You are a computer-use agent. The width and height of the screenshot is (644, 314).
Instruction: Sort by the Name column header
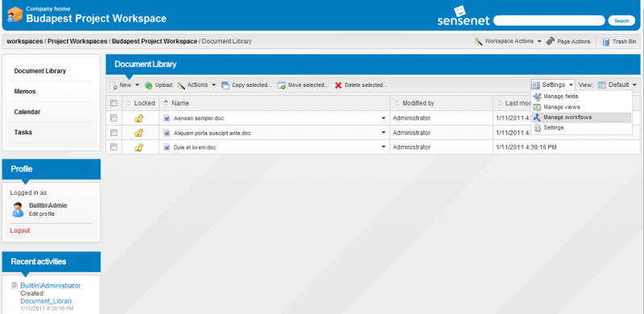(180, 103)
